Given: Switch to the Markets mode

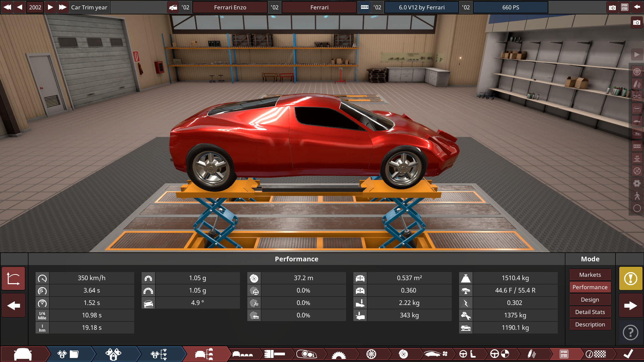Looking at the screenshot, I should click(x=590, y=275).
